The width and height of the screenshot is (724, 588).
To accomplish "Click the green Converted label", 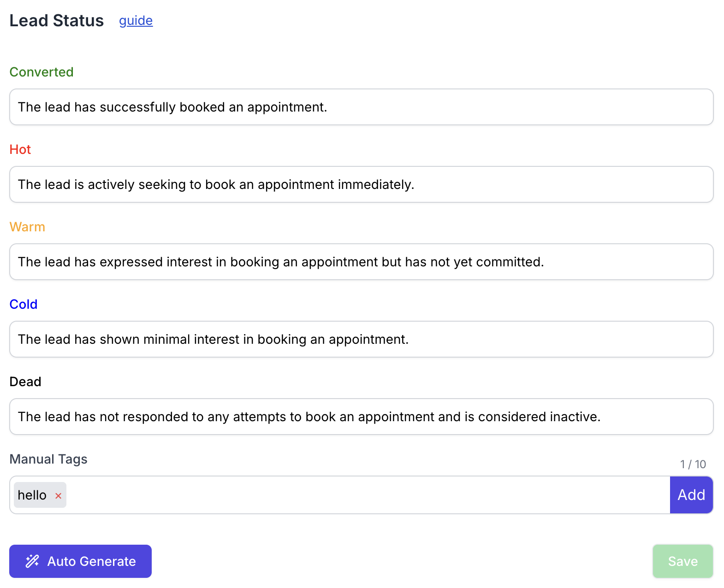I will pos(42,72).
